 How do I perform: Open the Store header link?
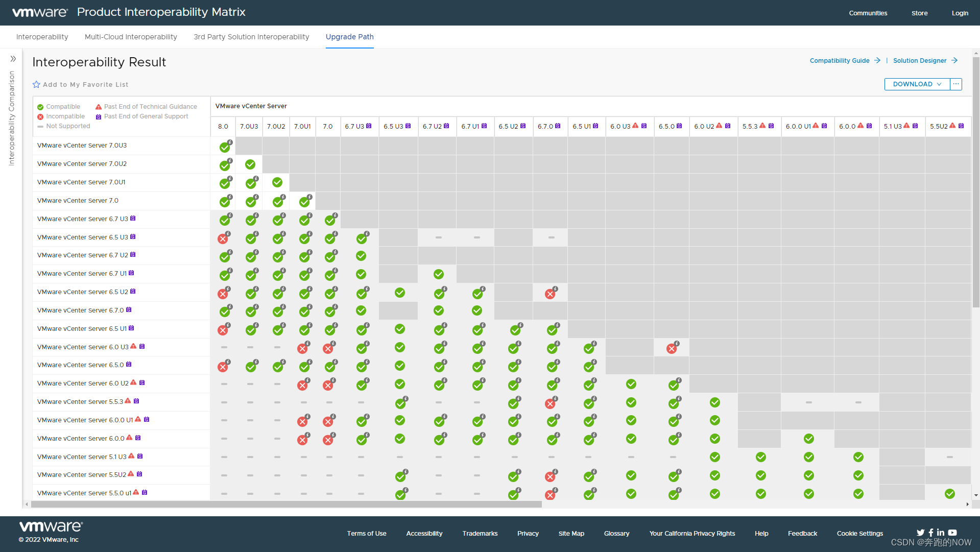coord(920,13)
